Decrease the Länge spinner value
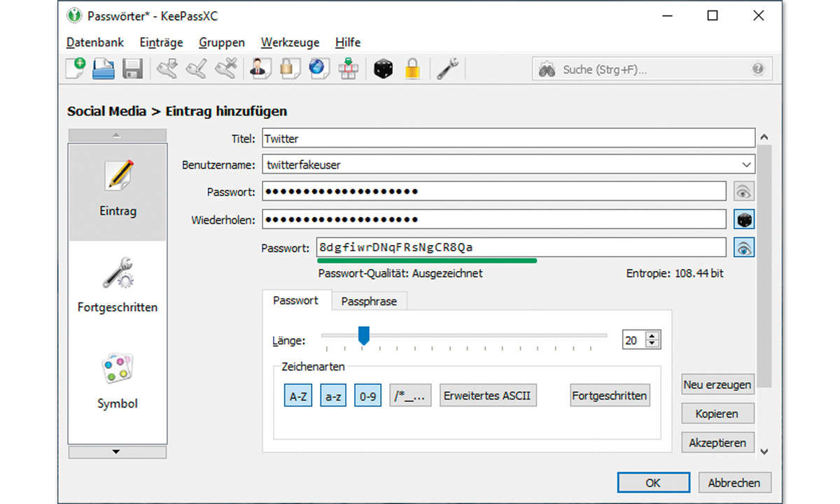The width and height of the screenshot is (840, 504). [x=652, y=344]
